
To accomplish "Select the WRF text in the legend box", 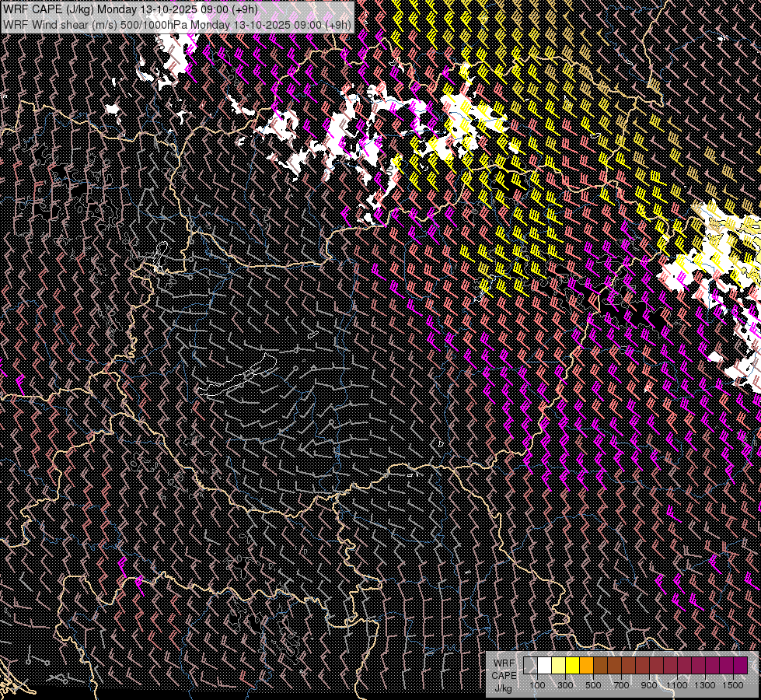I will tap(503, 663).
